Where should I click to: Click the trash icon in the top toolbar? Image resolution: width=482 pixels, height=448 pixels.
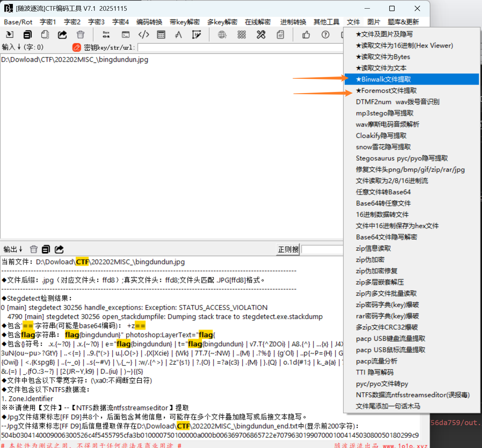pos(81,35)
